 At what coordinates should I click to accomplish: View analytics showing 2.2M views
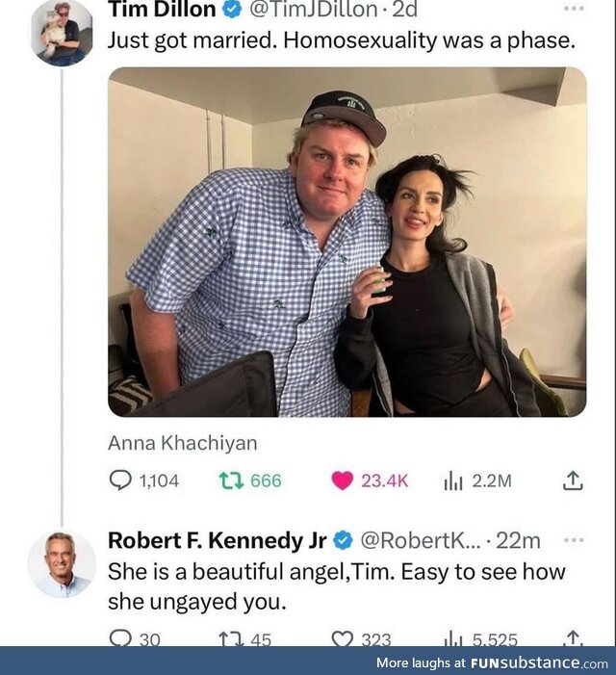click(x=454, y=480)
